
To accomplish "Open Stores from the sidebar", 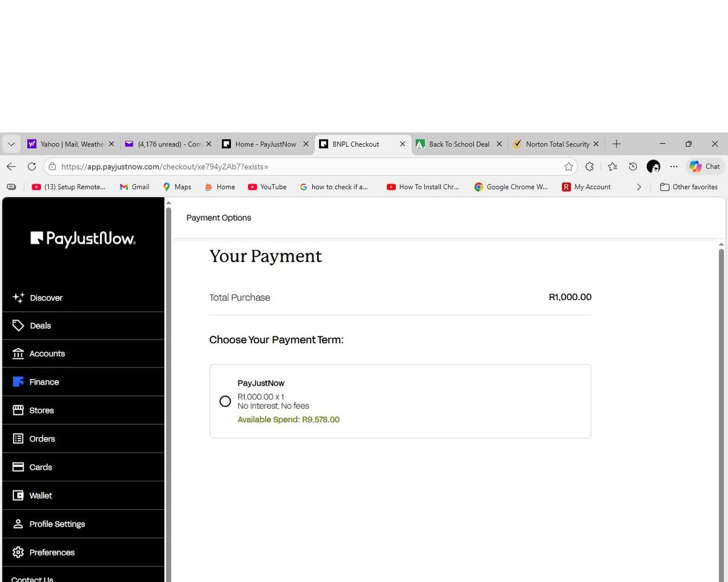I will (83, 410).
